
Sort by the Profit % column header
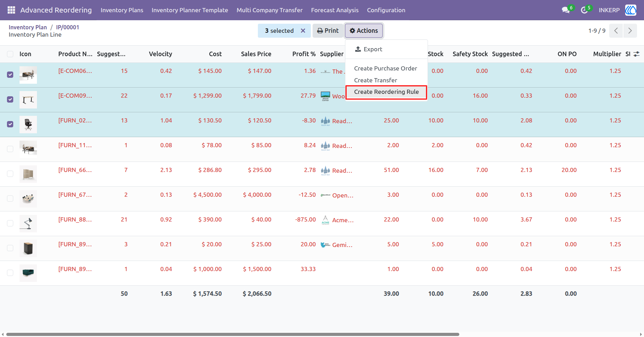(304, 54)
